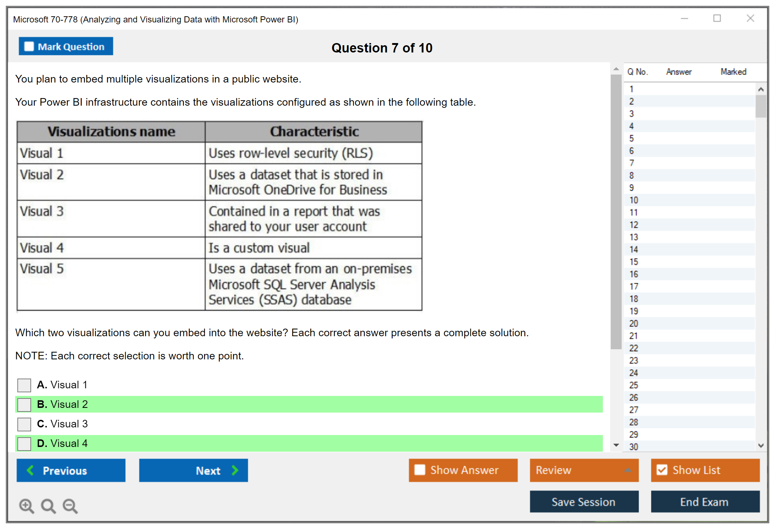Click the question pane vertical scrollbar
The width and height of the screenshot is (778, 532).
(x=616, y=212)
